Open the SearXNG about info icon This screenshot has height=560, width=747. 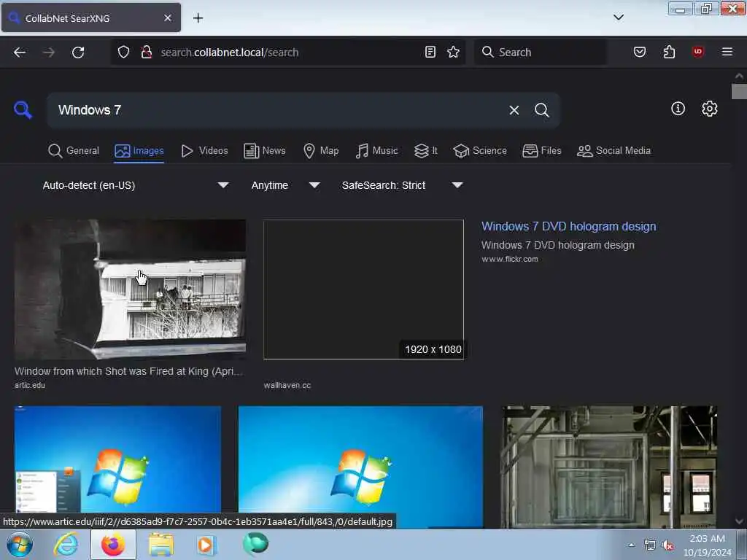pos(678,109)
